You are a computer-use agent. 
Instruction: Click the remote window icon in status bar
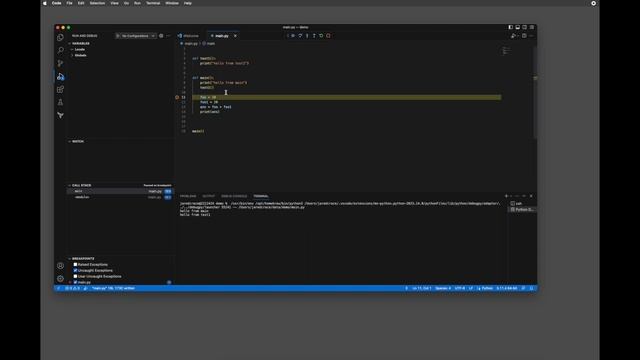tap(58, 289)
